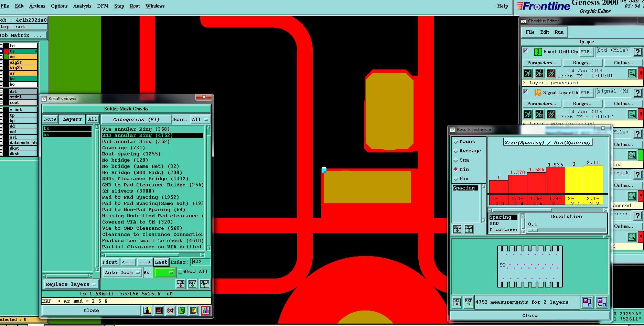Viewport: 644px width, 326px height.
Task: Open the Analysis menu
Action: [x=82, y=6]
